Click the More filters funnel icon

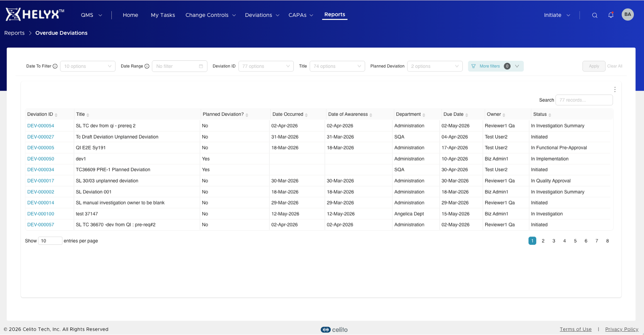[473, 66]
